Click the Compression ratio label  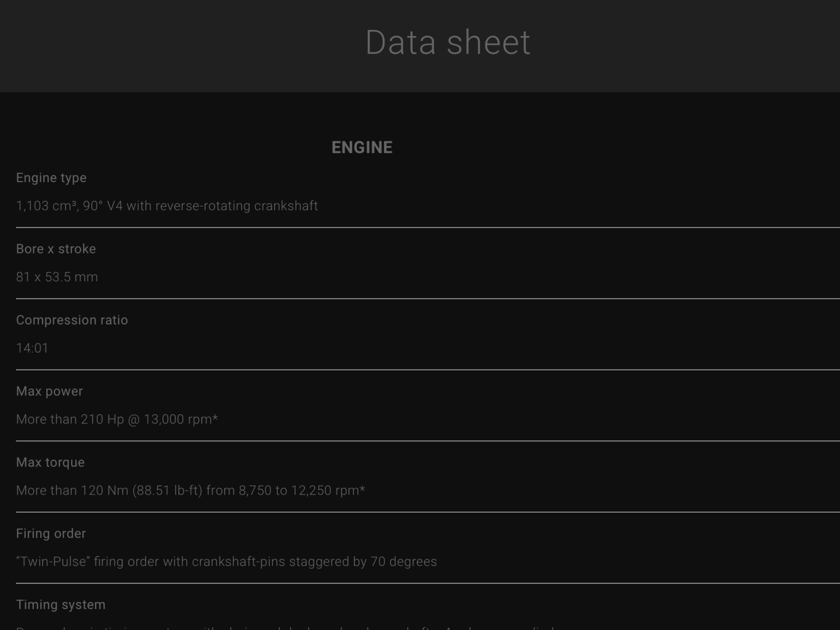pos(72,320)
